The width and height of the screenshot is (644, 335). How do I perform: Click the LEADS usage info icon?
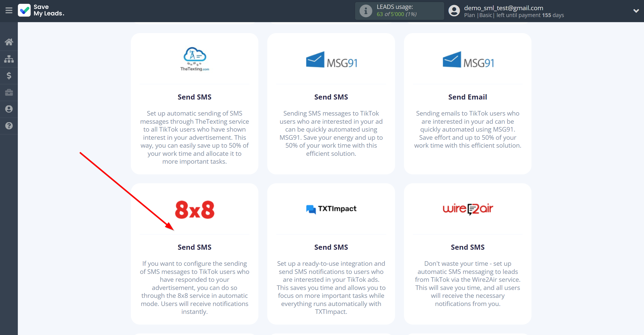click(366, 11)
